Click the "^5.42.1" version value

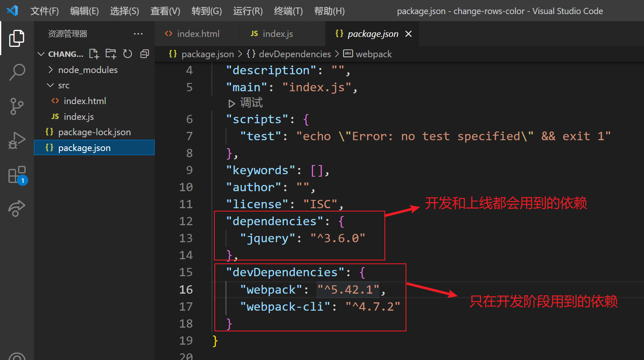tap(348, 289)
